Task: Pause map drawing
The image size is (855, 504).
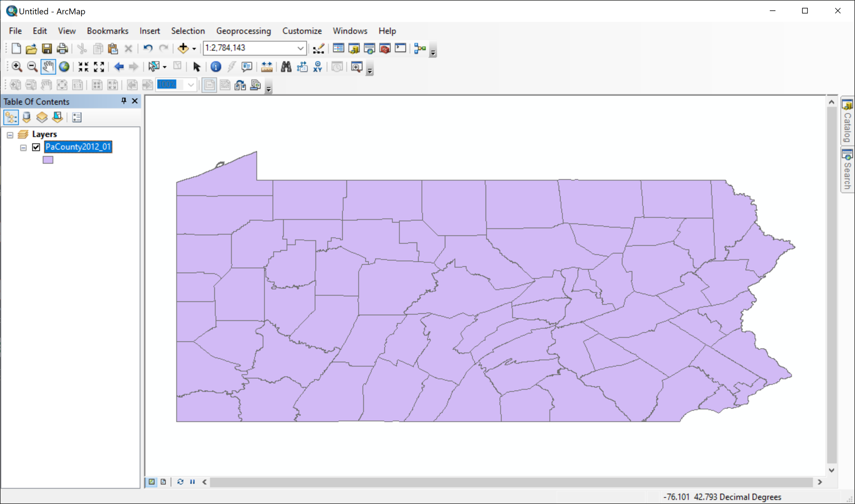Action: (192, 482)
